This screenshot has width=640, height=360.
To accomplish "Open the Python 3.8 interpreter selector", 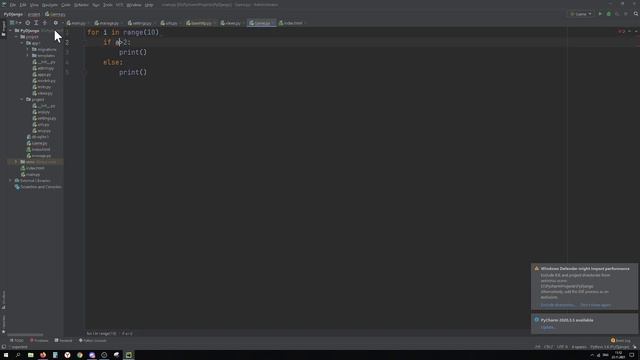I will coord(609,347).
